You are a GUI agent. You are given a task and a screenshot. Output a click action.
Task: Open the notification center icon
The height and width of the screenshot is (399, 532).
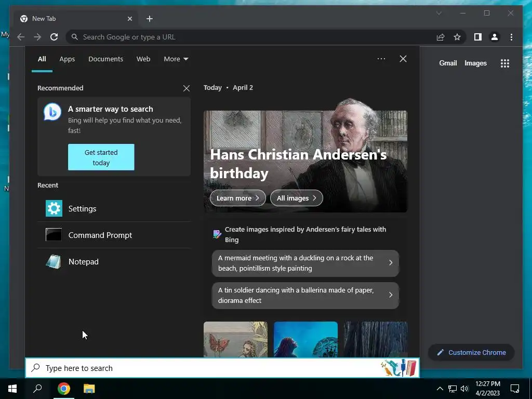pyautogui.click(x=515, y=389)
